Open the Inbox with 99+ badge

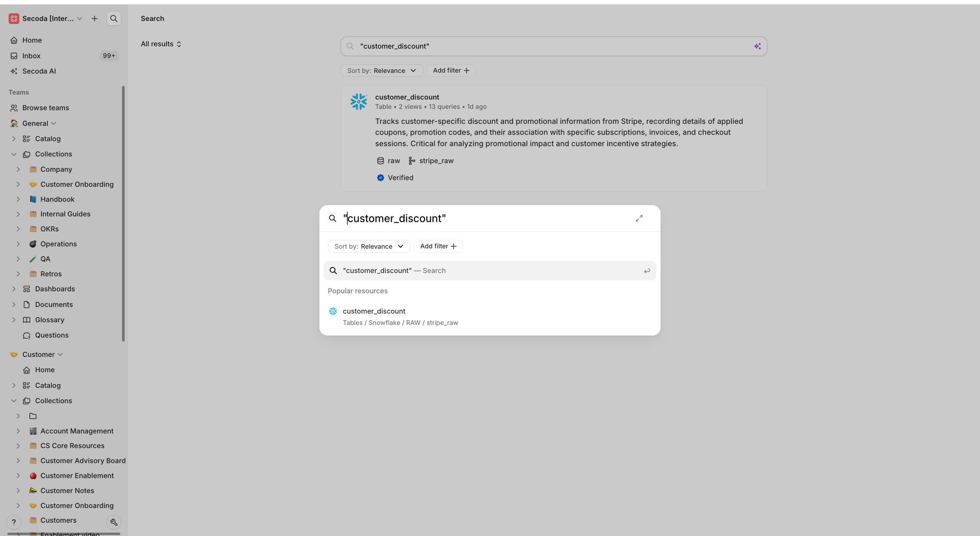coord(31,56)
